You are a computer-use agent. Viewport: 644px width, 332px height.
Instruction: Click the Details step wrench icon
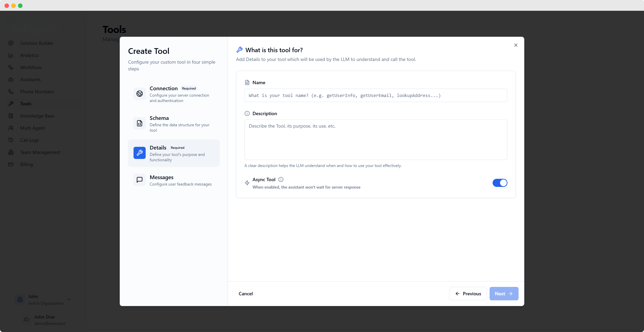[x=140, y=153]
